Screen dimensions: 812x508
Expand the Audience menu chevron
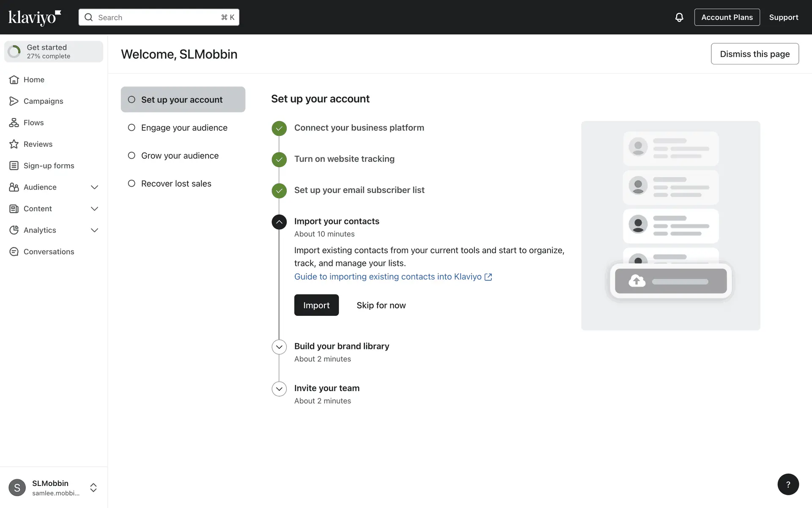(95, 187)
